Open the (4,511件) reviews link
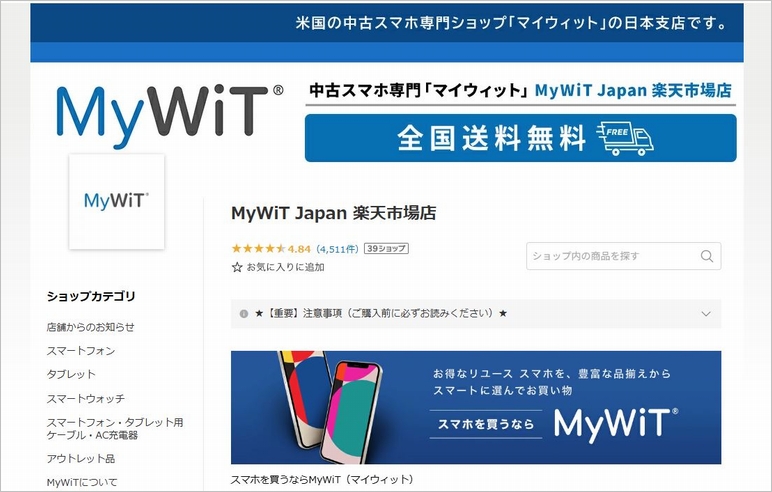Image resolution: width=772 pixels, height=492 pixels. click(337, 249)
